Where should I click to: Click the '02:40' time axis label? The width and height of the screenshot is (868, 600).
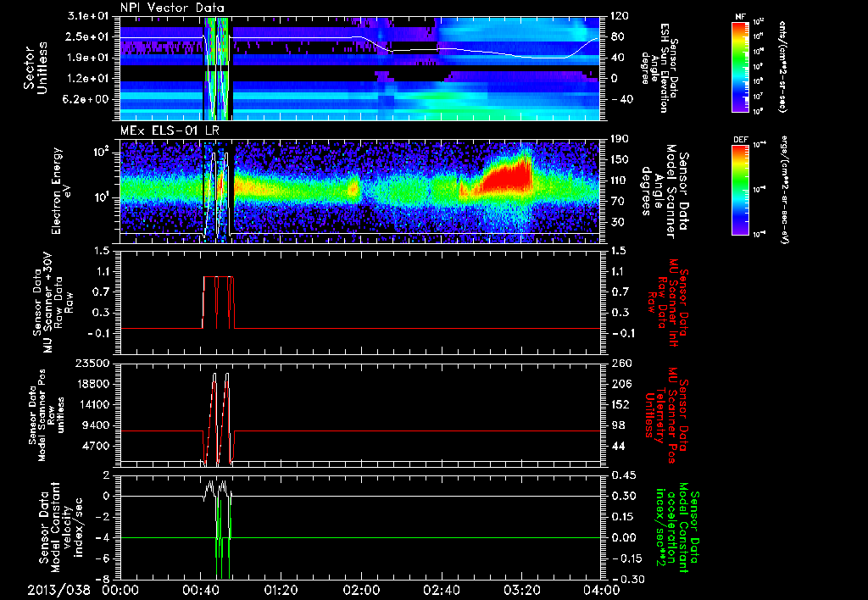coord(441,590)
